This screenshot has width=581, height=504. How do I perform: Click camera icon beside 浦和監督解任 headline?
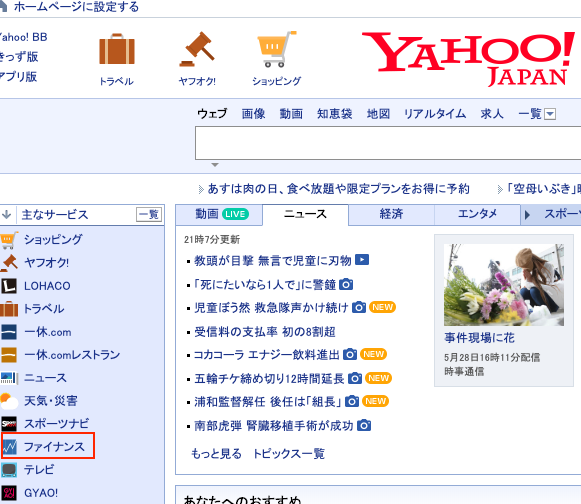coord(352,401)
